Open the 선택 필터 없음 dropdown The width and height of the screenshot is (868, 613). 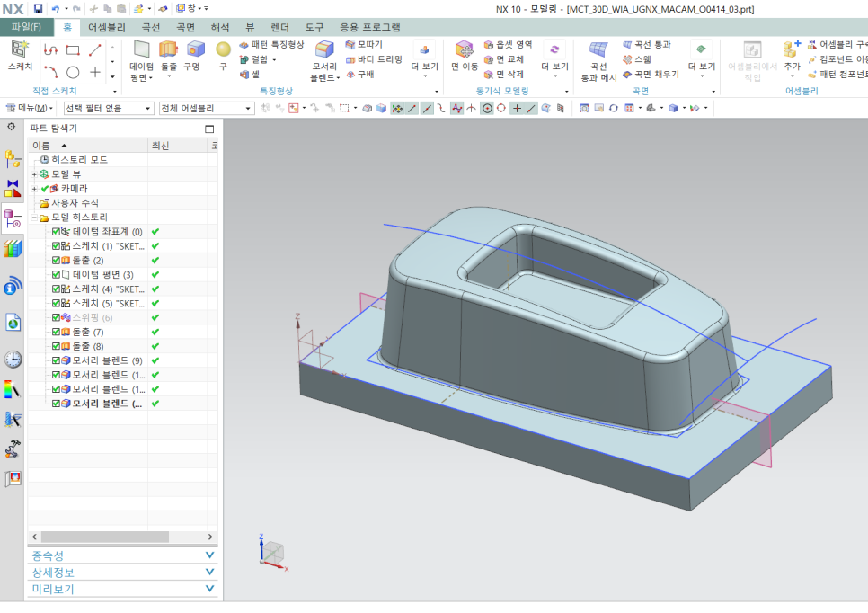(109, 109)
